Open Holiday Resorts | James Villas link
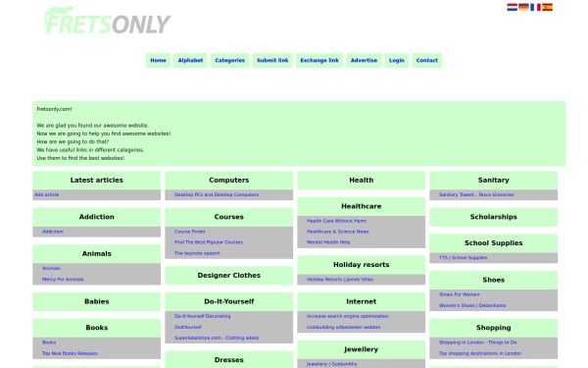This screenshot has width=588, height=368. tap(340, 280)
